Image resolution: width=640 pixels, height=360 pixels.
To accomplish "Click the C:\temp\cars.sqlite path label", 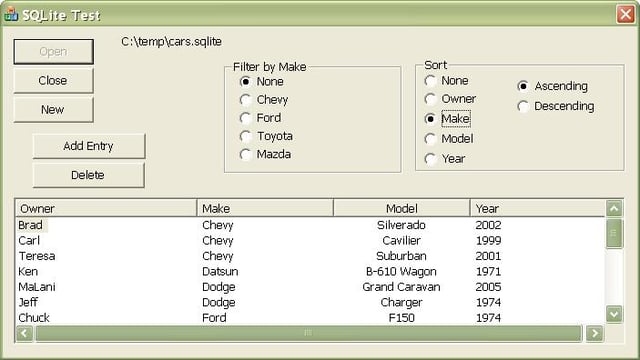I will point(171,42).
